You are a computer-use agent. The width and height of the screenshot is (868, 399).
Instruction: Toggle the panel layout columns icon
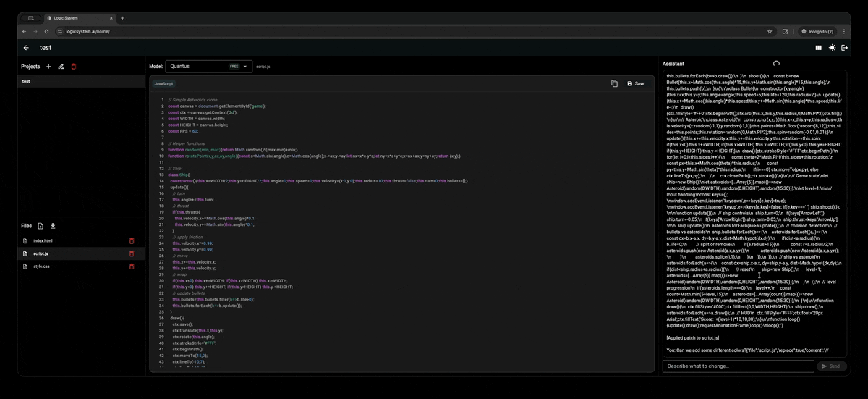click(x=818, y=48)
